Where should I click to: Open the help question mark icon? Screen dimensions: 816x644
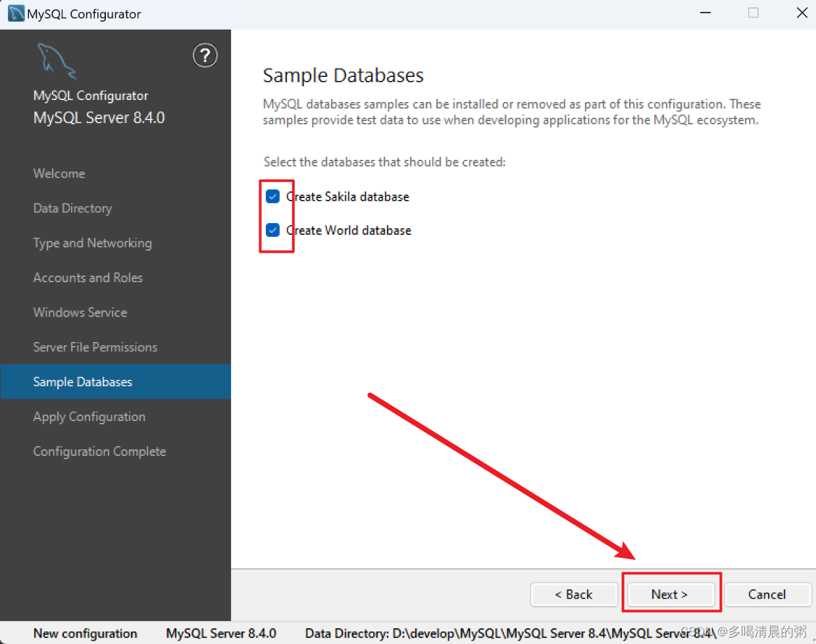pyautogui.click(x=205, y=55)
